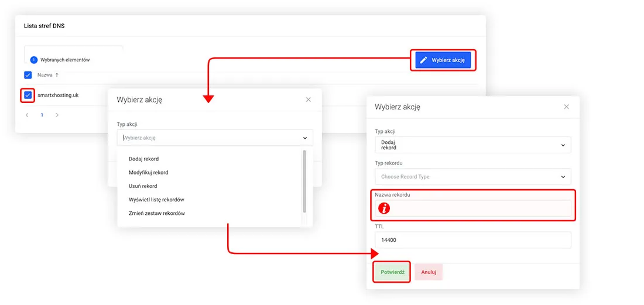Choose Wyświetl listę rekordów option
The image size is (644, 305).
(156, 200)
